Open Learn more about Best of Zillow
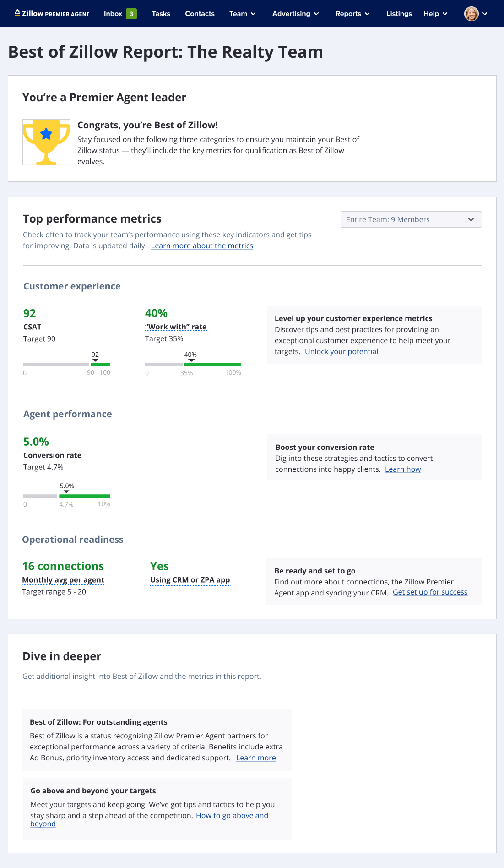This screenshot has height=868, width=504. point(256,758)
